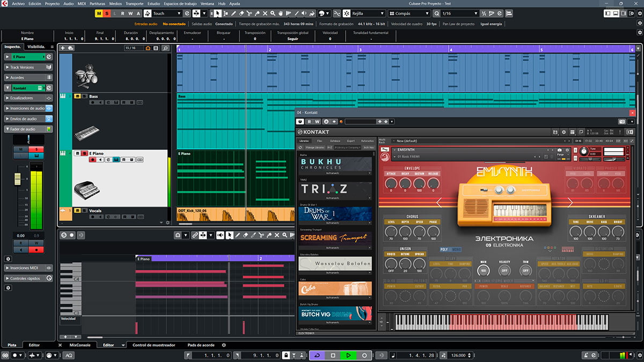The image size is (644, 362).
Task: Open the Proyecto menu
Action: [52, 3]
